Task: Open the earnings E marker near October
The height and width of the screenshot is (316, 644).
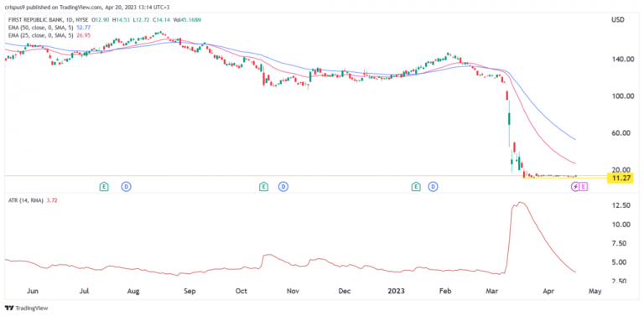Action: coord(263,187)
